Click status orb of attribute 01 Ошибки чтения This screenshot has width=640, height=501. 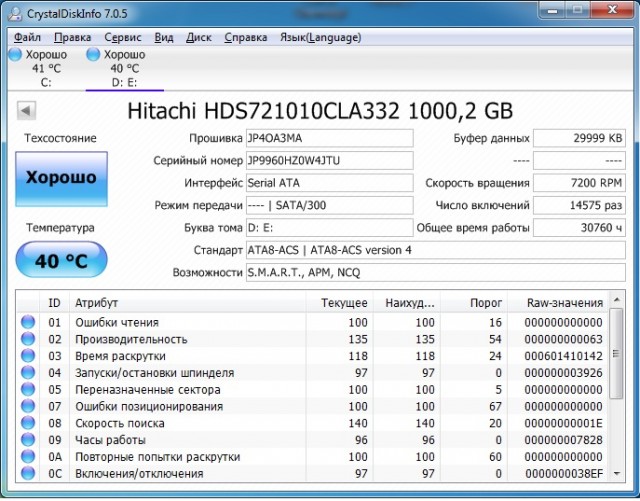point(28,322)
